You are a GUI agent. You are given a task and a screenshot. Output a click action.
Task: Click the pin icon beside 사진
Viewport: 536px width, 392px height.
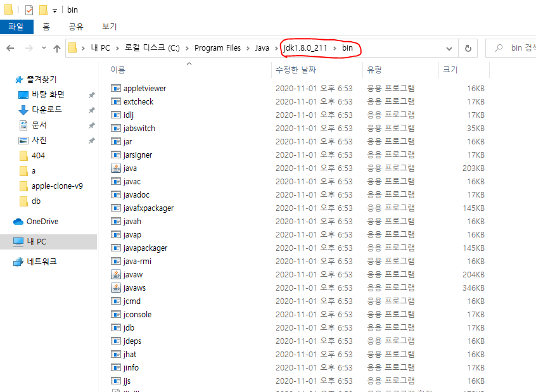(x=92, y=141)
